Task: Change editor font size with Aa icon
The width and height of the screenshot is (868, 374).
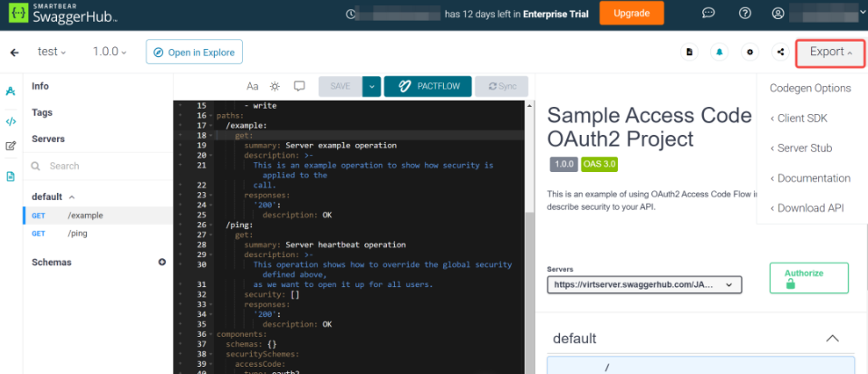Action: click(x=253, y=86)
